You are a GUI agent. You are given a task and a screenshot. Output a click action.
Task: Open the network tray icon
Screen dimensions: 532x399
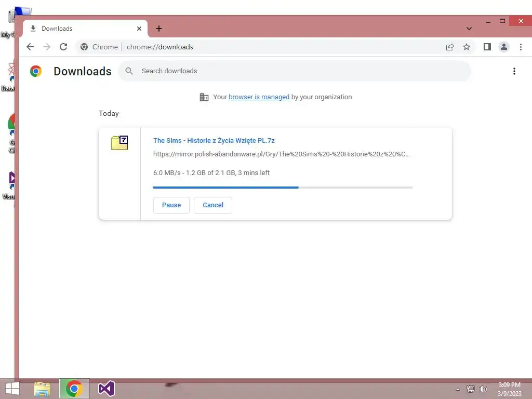pos(470,389)
